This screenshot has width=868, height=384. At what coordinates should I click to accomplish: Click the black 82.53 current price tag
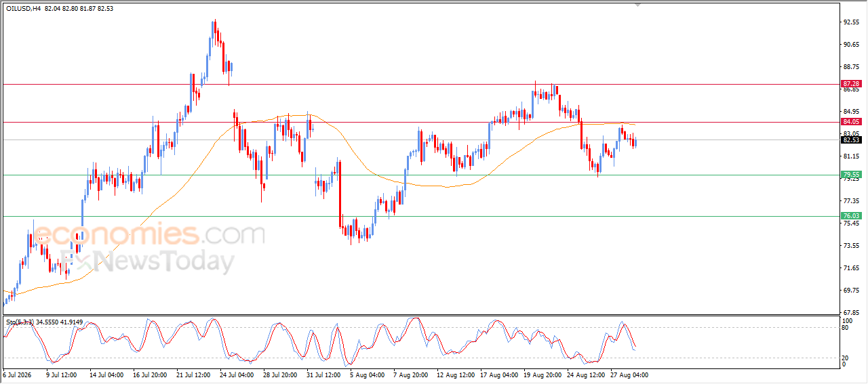(x=850, y=140)
